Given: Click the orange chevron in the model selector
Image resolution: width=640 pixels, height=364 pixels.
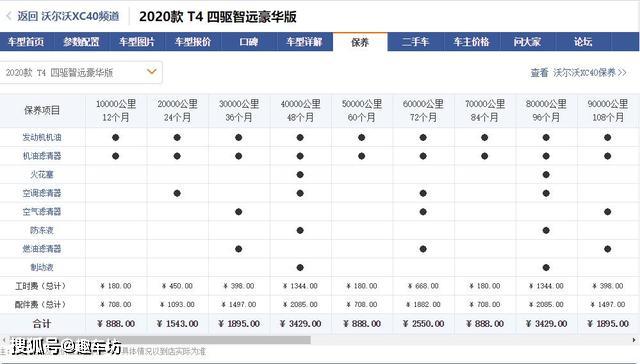Looking at the screenshot, I should coord(151,72).
